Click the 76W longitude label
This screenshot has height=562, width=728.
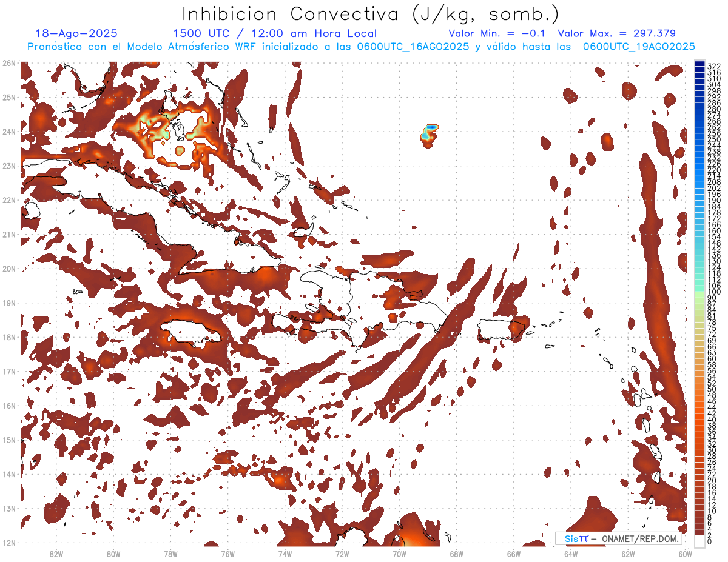227,554
